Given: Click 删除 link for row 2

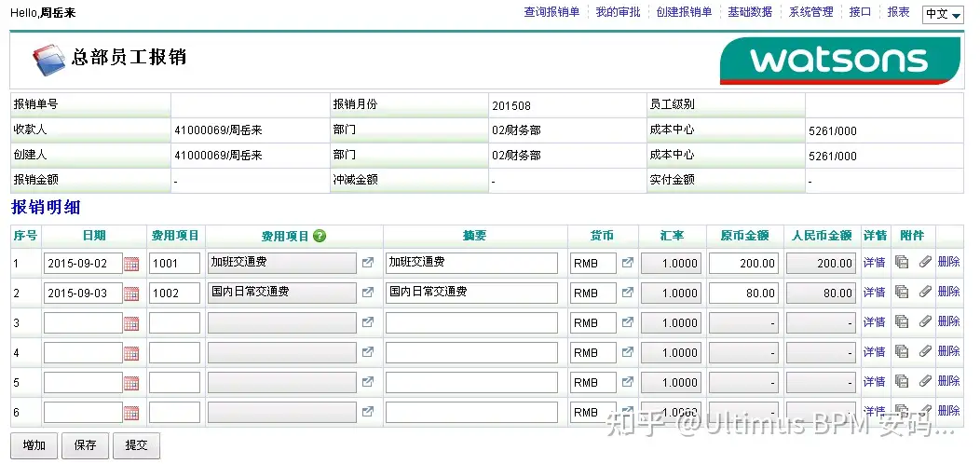Looking at the screenshot, I should (948, 292).
